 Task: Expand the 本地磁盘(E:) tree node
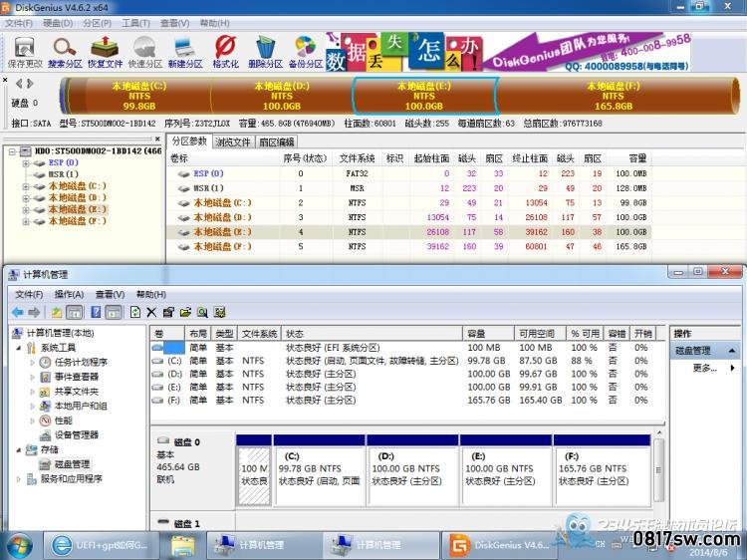coord(26,209)
